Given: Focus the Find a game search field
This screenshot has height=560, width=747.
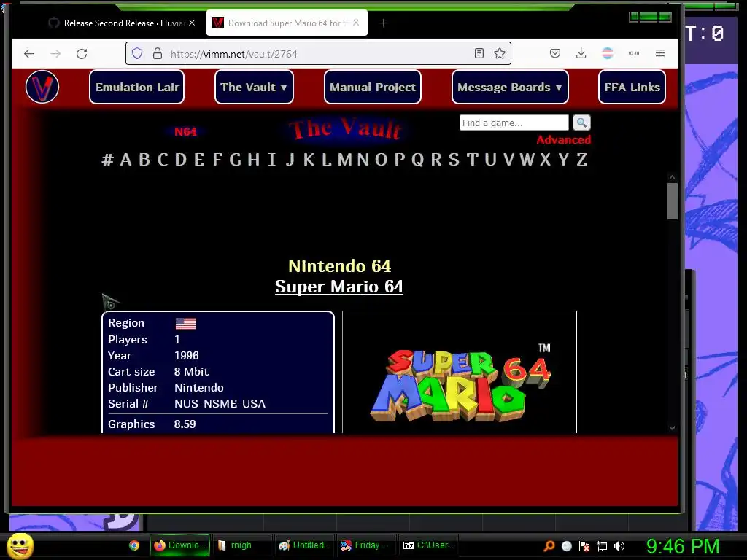Looking at the screenshot, I should (x=514, y=122).
